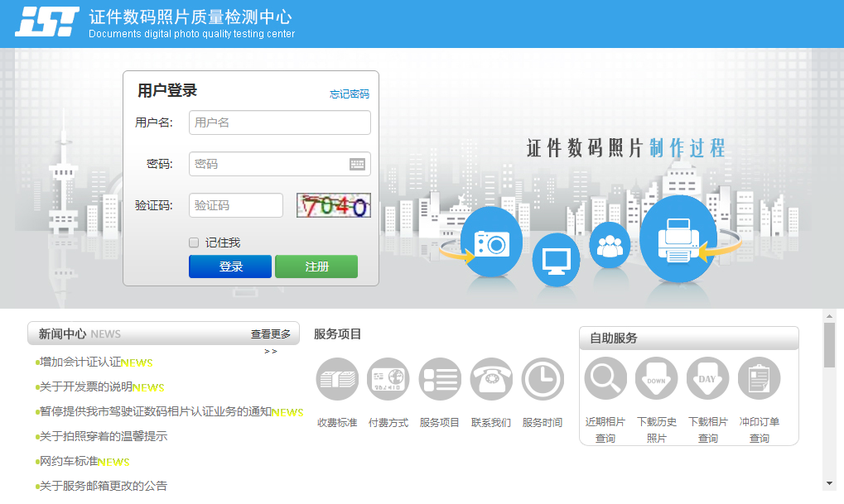
Task: Click the 冲印订单查询 text label
Action: (759, 430)
